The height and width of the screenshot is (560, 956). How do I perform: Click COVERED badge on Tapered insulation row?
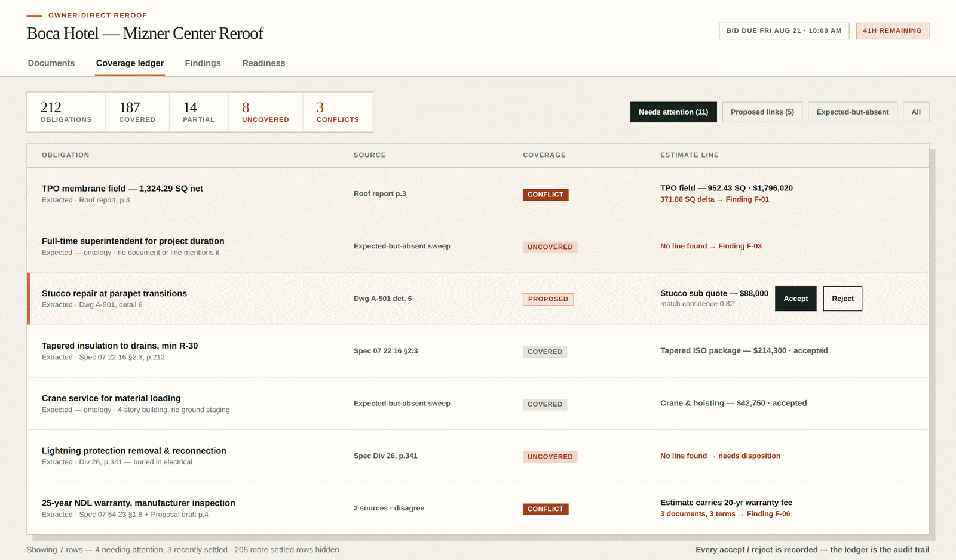[x=545, y=352]
